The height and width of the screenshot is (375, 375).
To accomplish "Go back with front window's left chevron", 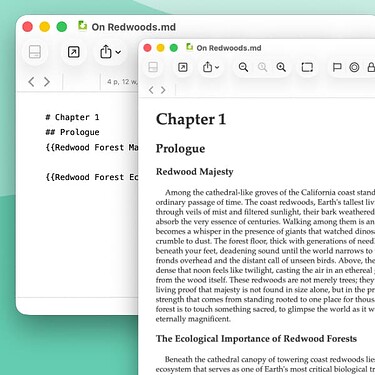I will click(151, 90).
